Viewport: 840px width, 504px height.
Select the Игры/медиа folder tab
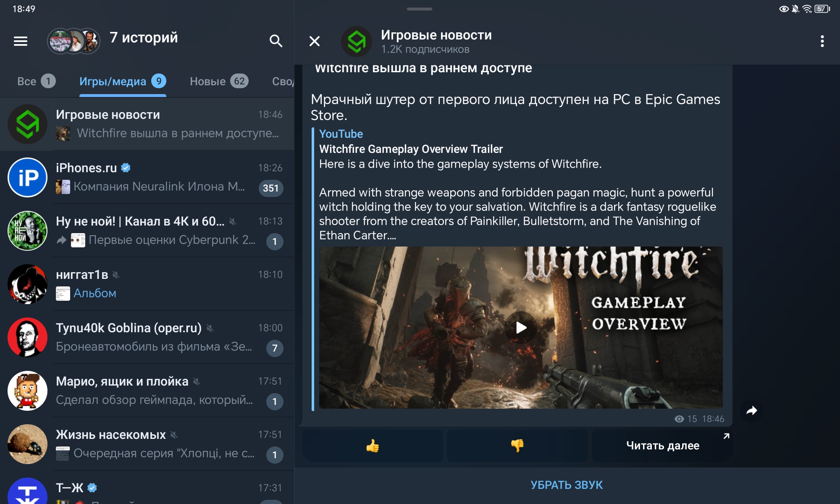(x=123, y=81)
